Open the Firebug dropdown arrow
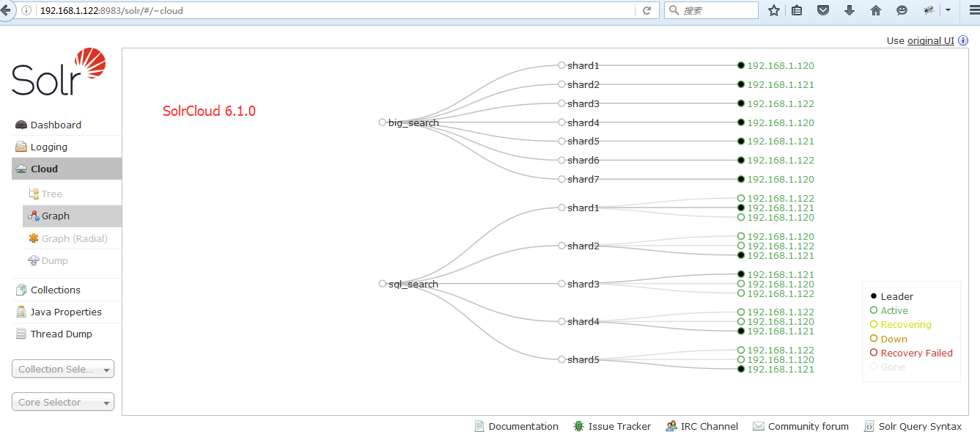 click(947, 10)
